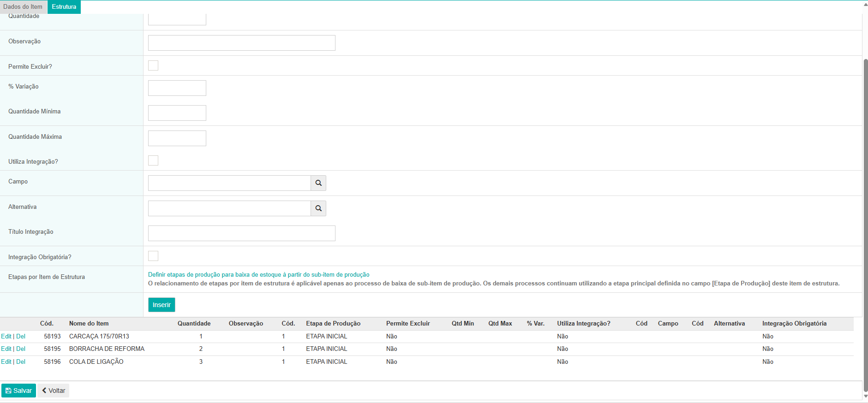
Task: Click the Qtd Max column header
Action: point(500,324)
